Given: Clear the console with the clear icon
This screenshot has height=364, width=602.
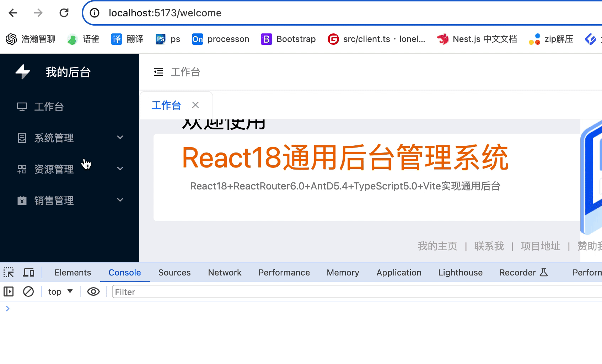Looking at the screenshot, I should pos(28,292).
